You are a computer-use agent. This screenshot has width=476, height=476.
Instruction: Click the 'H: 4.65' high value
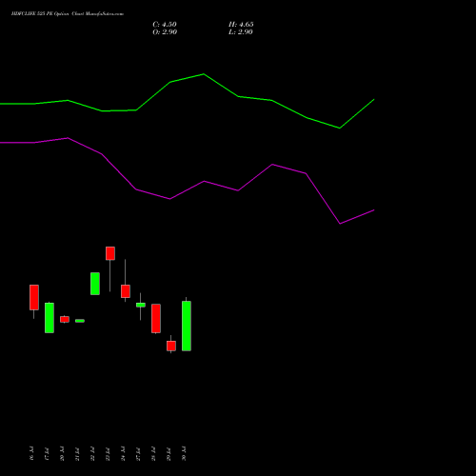pyautogui.click(x=241, y=25)
